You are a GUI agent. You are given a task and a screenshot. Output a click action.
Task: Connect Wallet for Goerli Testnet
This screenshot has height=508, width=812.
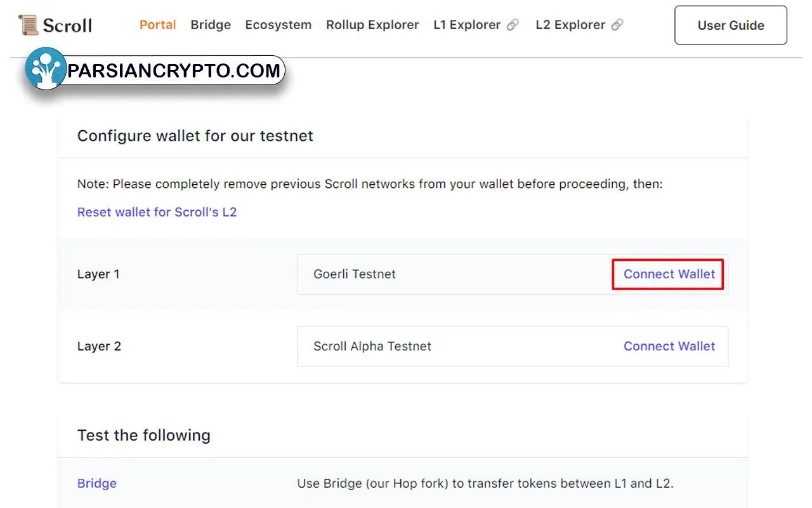point(669,274)
